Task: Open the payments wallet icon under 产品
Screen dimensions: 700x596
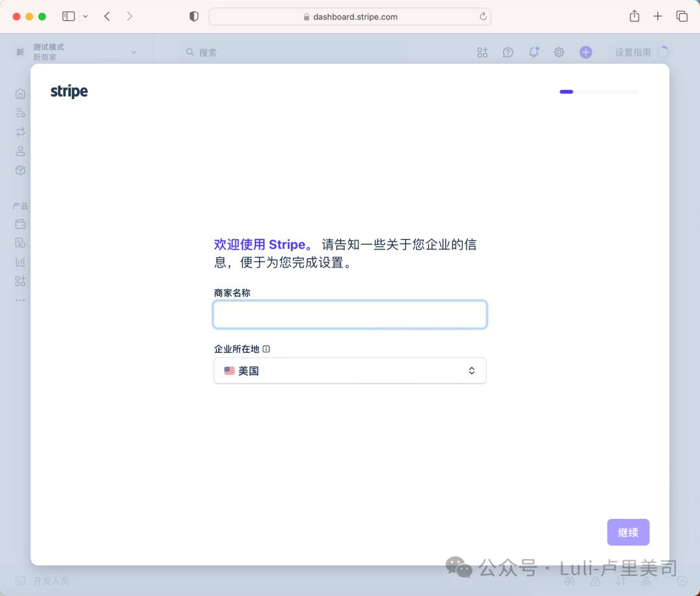Action: pyautogui.click(x=20, y=224)
